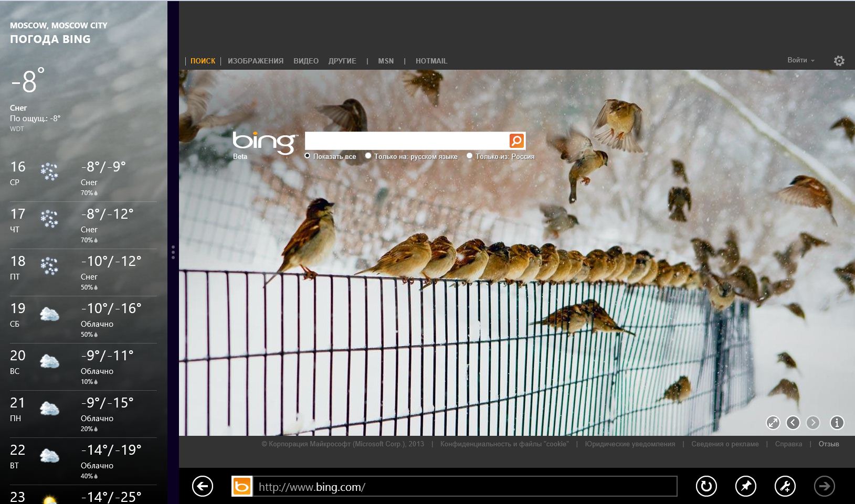Expand background image to full screen
Screen dimensions: 855x504
[x=773, y=422]
